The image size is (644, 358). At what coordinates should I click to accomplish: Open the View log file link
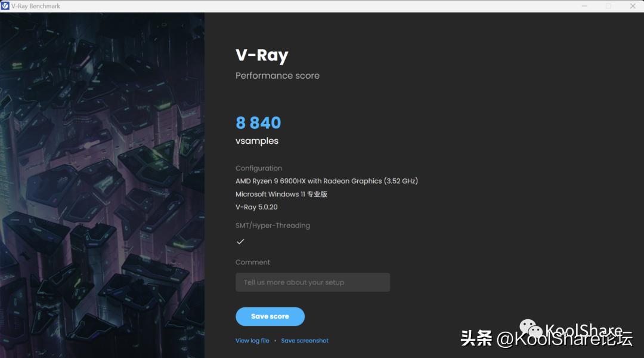(x=252, y=340)
